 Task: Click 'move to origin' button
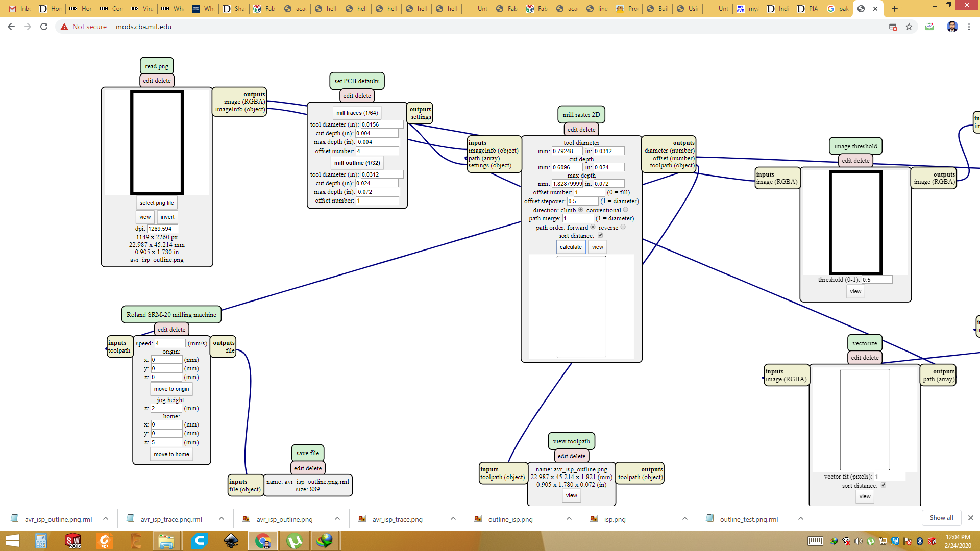pos(171,389)
